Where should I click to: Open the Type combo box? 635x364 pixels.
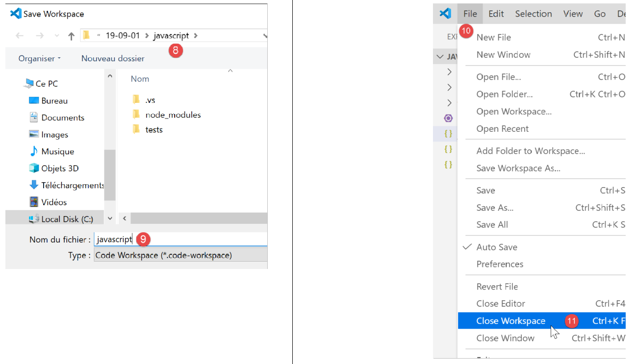180,255
